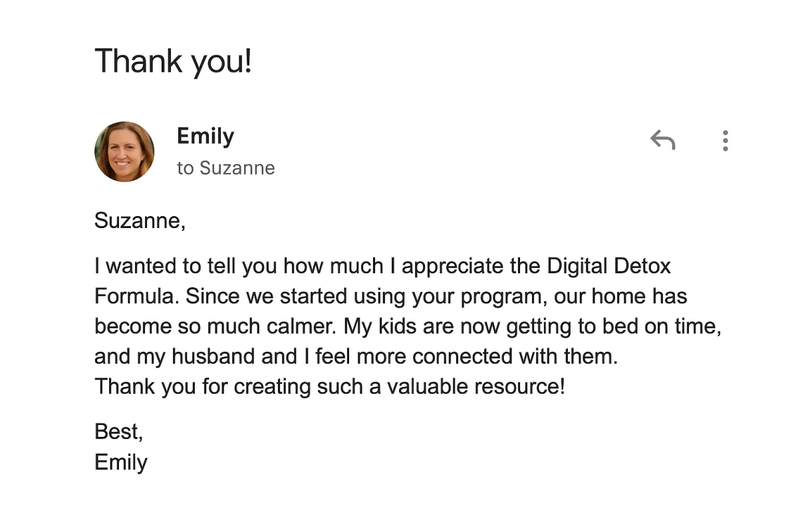Open the three-dot more options menu
Viewport: 798px width, 532px height.
coord(725,140)
